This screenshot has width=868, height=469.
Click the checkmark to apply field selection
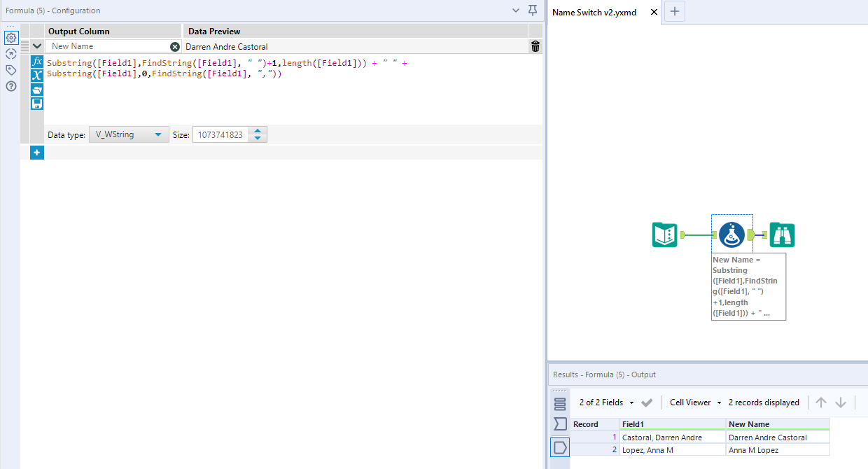[x=647, y=402]
